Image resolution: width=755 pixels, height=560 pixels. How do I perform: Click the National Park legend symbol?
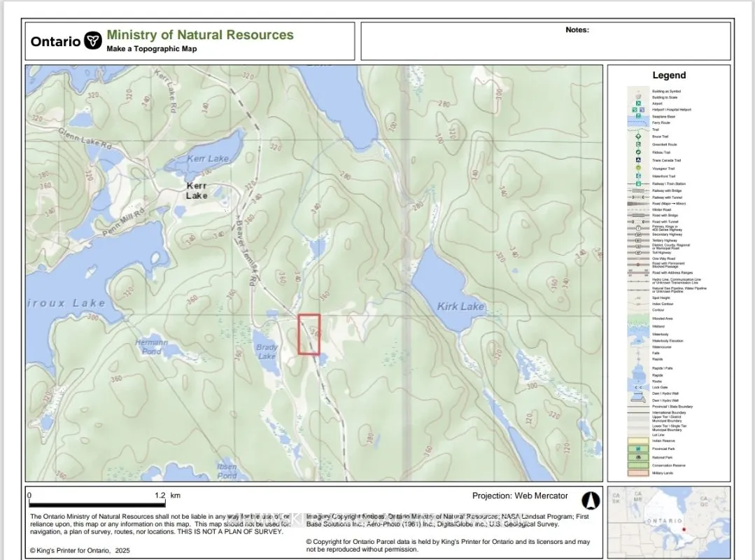pos(638,457)
